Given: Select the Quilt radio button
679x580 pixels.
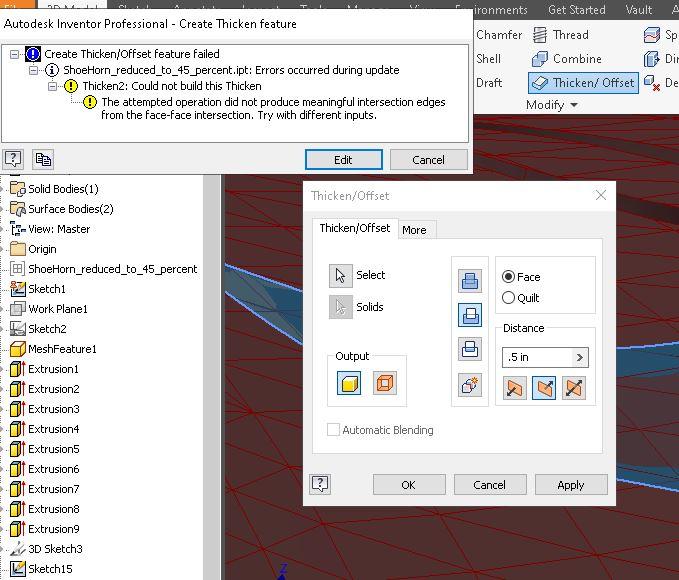Looking at the screenshot, I should [508, 298].
